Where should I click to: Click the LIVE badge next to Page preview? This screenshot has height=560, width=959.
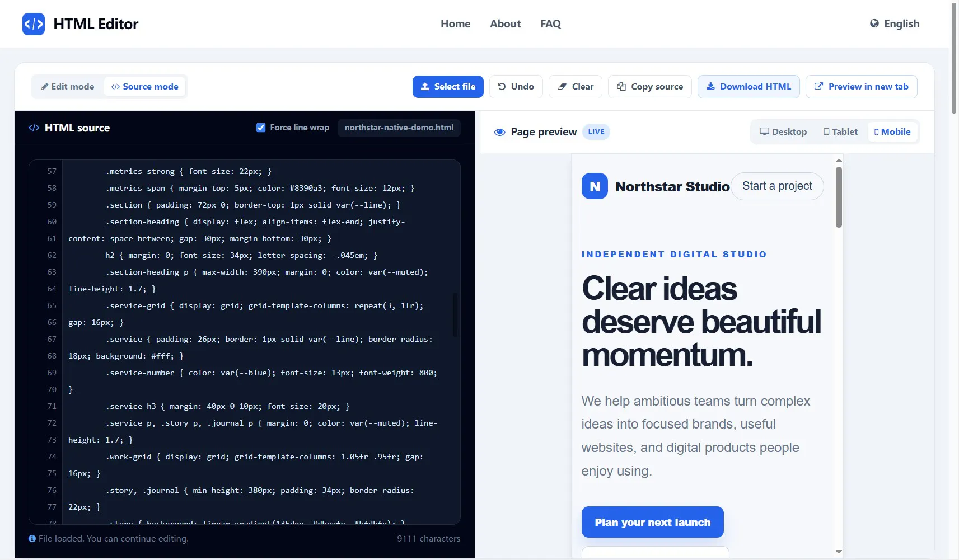click(596, 132)
